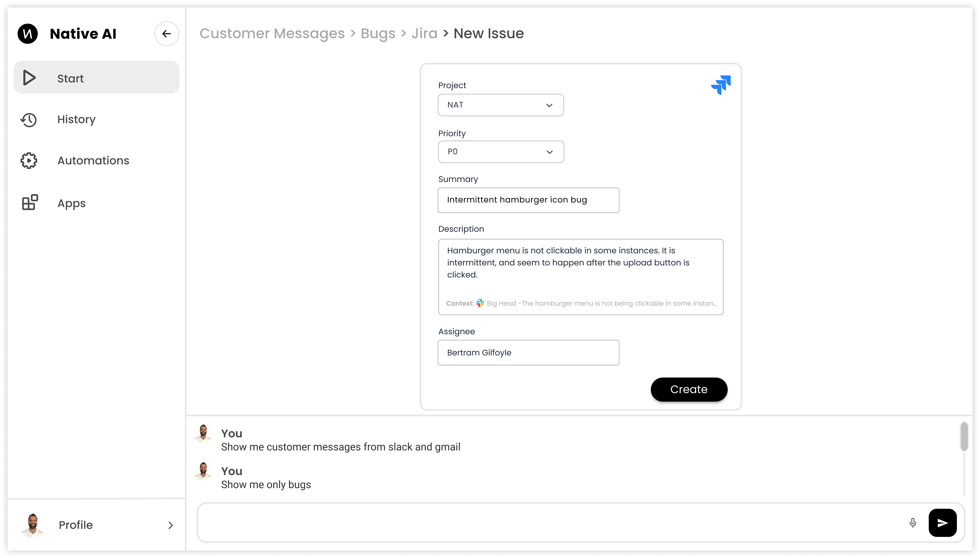The height and width of the screenshot is (558, 980).
Task: Click the Automations gear icon
Action: [x=29, y=161]
